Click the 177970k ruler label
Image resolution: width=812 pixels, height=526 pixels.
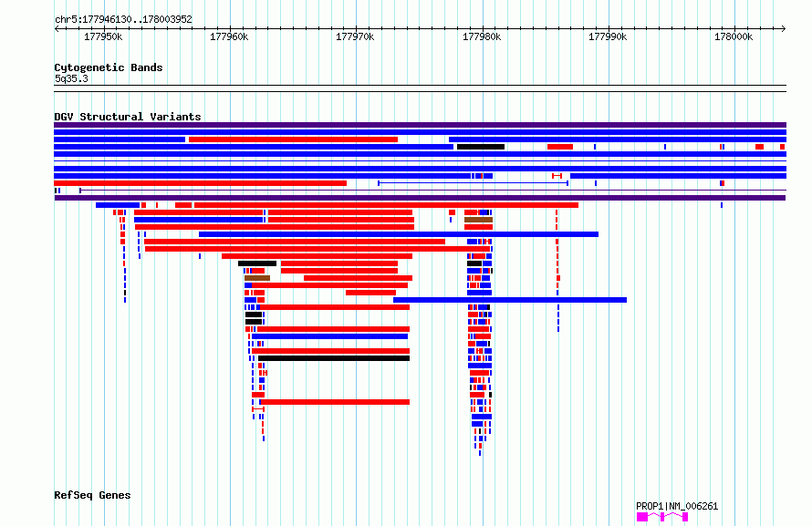tap(355, 36)
